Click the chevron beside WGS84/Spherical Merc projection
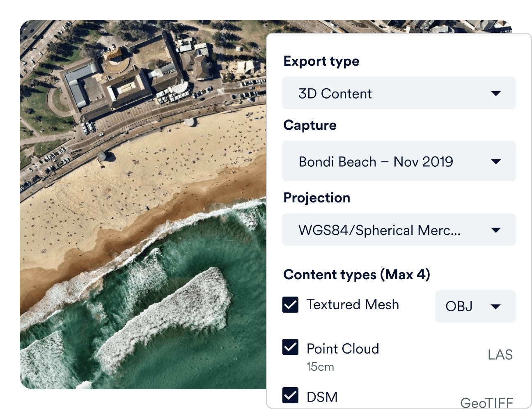Screen dimensions: 532x409 click(496, 230)
